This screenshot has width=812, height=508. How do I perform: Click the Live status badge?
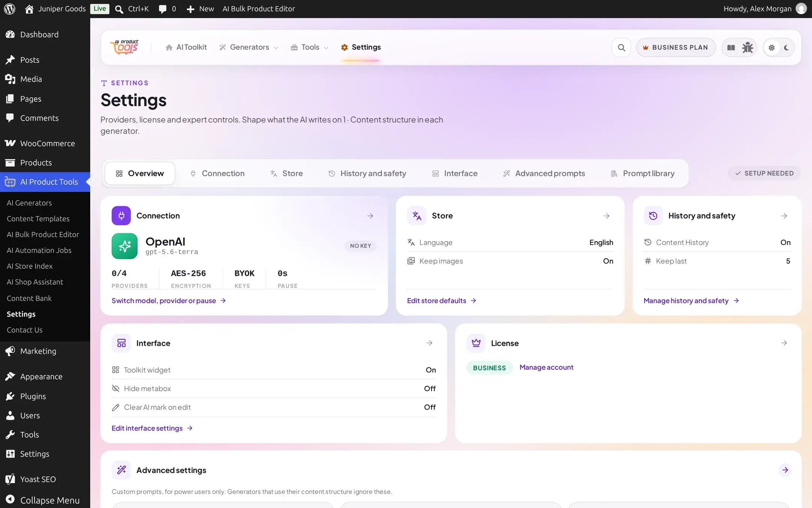pos(100,9)
